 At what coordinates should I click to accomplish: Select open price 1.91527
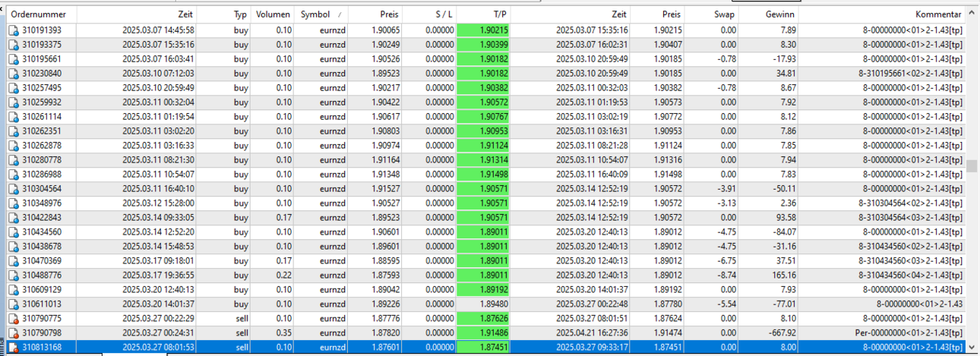[x=384, y=189]
